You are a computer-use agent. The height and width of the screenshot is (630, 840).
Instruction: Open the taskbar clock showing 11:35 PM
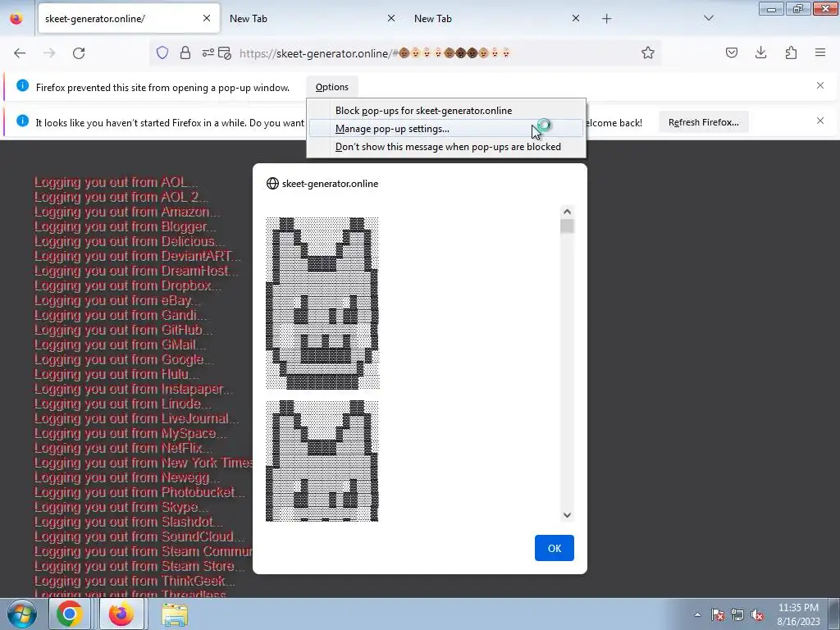pos(798,614)
